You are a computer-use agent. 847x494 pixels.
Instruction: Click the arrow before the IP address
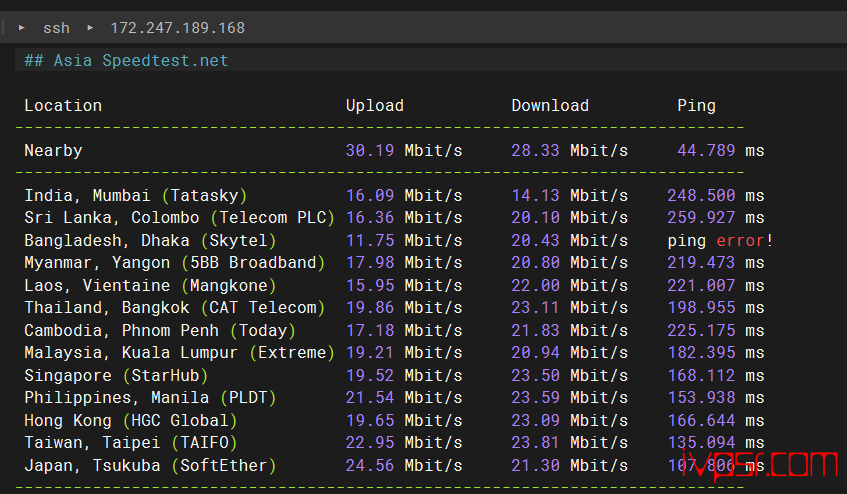tap(90, 28)
